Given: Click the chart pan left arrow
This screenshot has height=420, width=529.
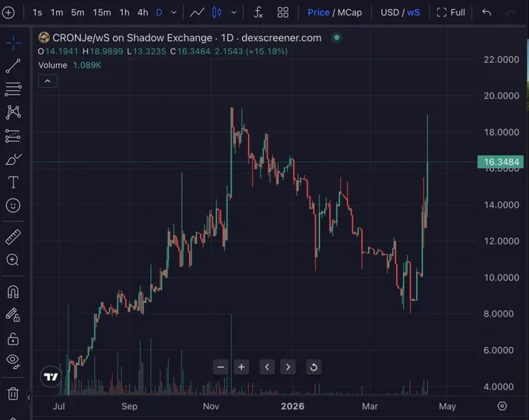Looking at the screenshot, I should (267, 367).
